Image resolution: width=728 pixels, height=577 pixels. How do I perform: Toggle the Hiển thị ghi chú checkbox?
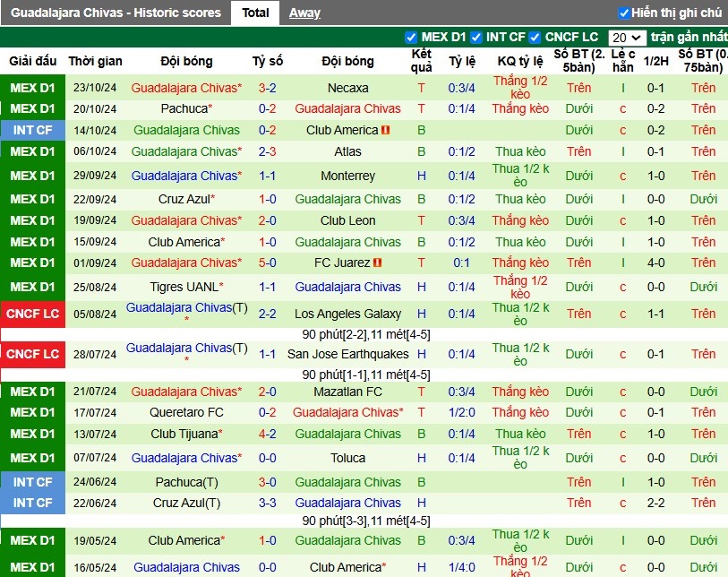pyautogui.click(x=624, y=13)
